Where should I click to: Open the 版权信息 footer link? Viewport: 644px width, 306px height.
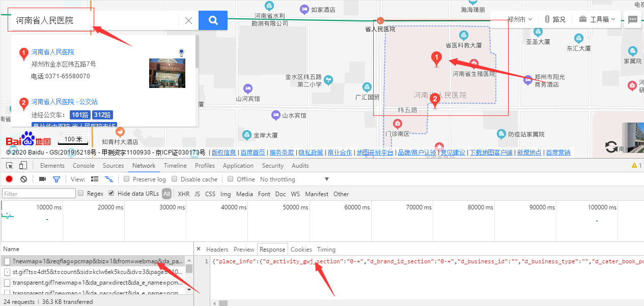point(224,152)
